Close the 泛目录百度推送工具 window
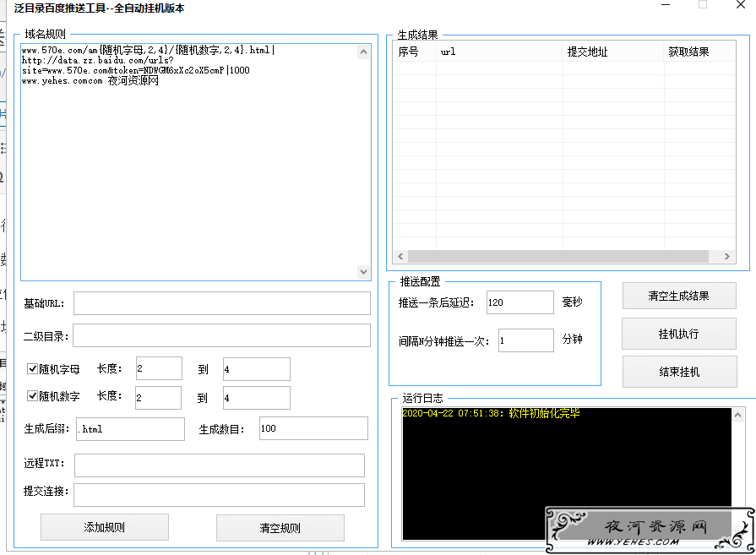 tap(741, 5)
